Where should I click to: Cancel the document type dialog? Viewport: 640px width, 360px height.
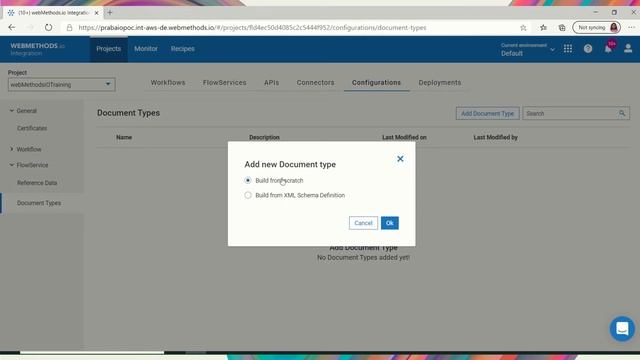coord(363,223)
